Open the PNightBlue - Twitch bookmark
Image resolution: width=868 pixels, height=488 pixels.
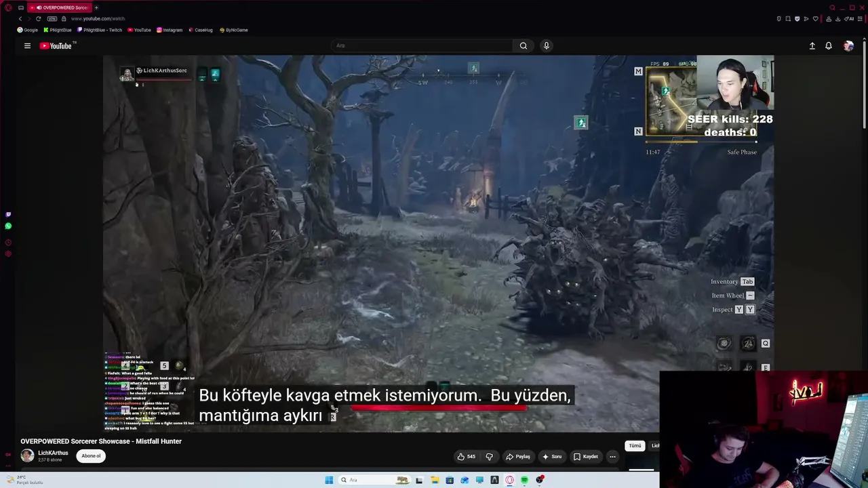click(x=100, y=30)
